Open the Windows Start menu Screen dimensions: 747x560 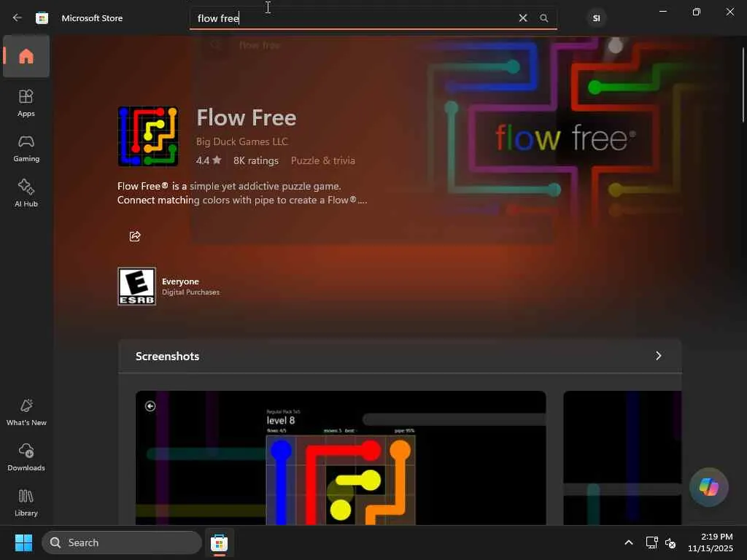point(23,542)
